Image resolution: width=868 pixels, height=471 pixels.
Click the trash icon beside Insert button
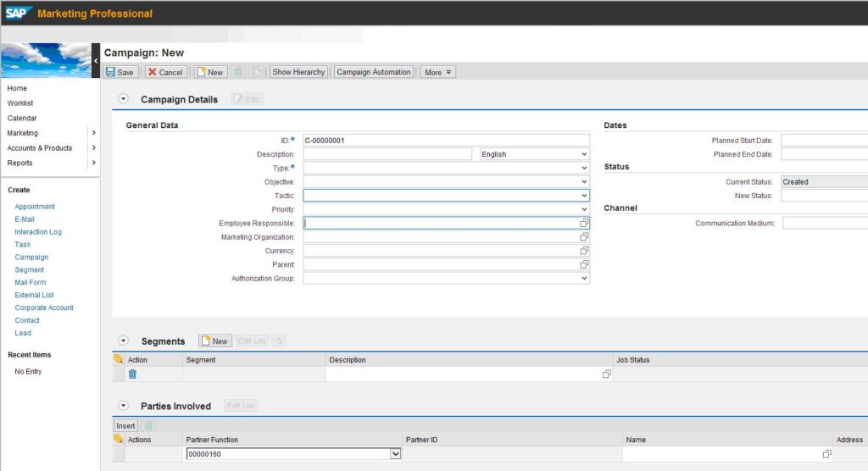(x=148, y=425)
